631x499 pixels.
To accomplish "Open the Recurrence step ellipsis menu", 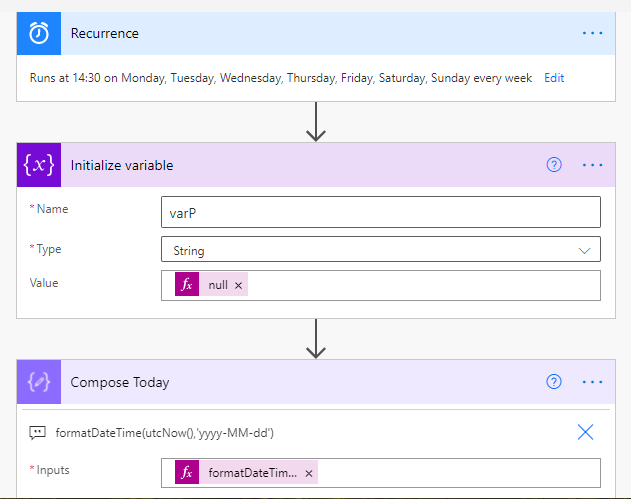I will coord(593,33).
